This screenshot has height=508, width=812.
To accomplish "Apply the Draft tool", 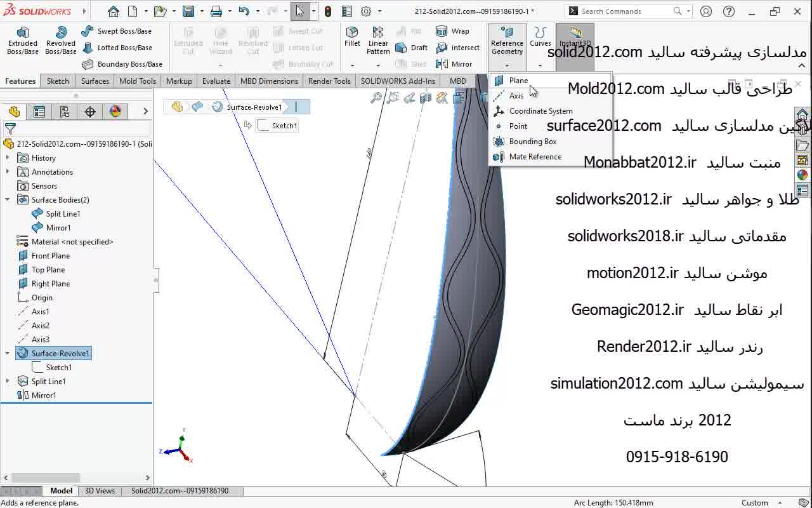I will coord(411,48).
